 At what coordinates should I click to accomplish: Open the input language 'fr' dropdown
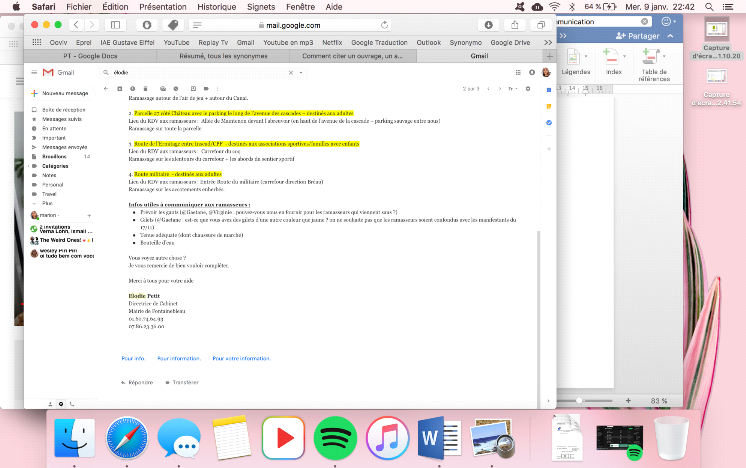[x=512, y=88]
